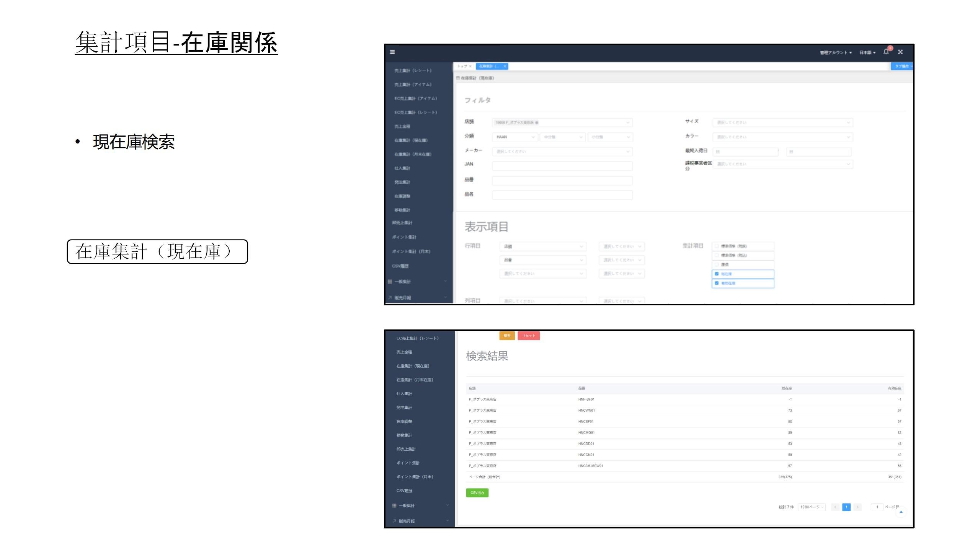Open 在庫集計（月末在庫） in upper sidebar
The height and width of the screenshot is (551, 980).
click(x=413, y=154)
